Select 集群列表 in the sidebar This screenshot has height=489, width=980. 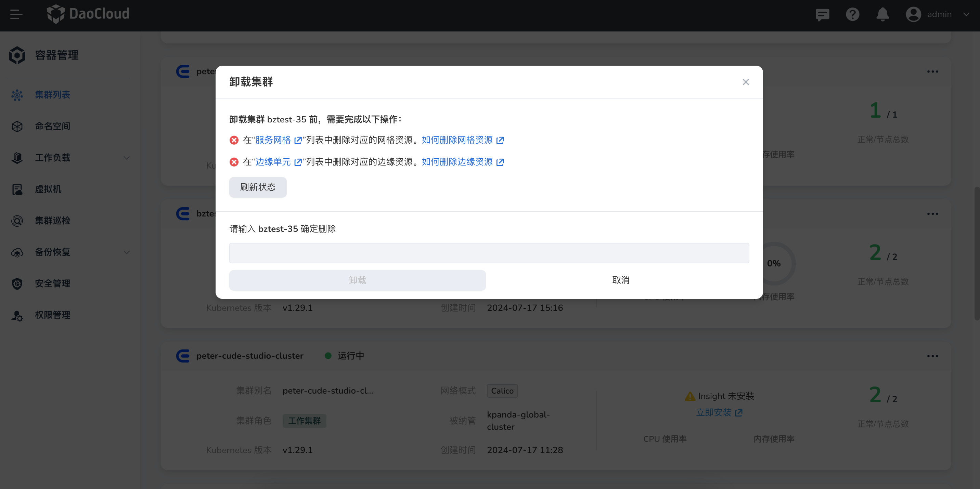point(52,95)
